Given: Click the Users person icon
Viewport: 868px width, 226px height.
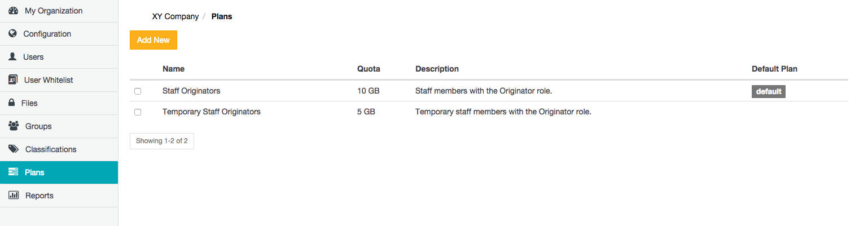Looking at the screenshot, I should coord(12,57).
